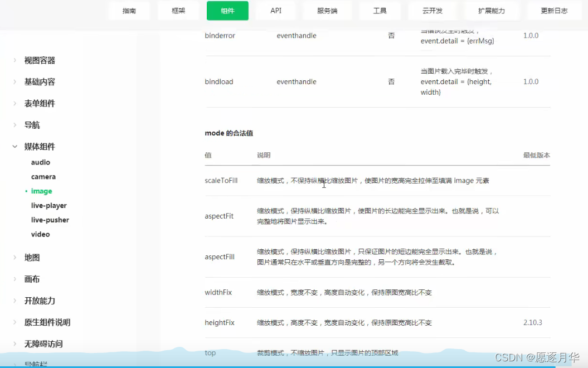Expand the 地图 sidebar section
The image size is (588, 368).
coord(32,257)
